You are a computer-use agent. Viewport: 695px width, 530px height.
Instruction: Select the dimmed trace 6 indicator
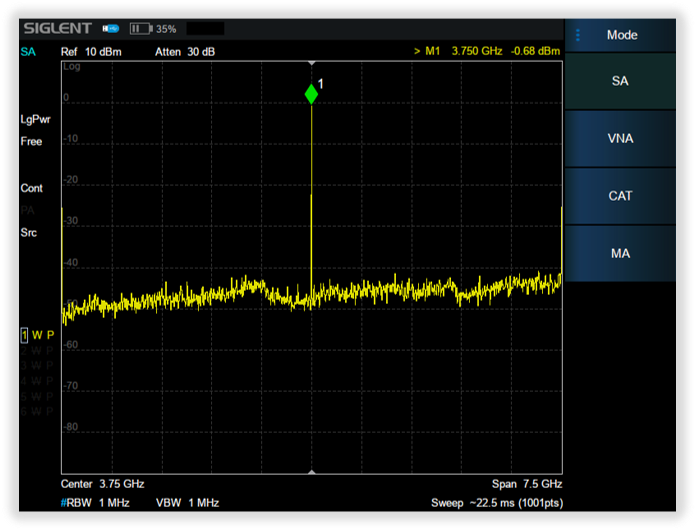37,411
